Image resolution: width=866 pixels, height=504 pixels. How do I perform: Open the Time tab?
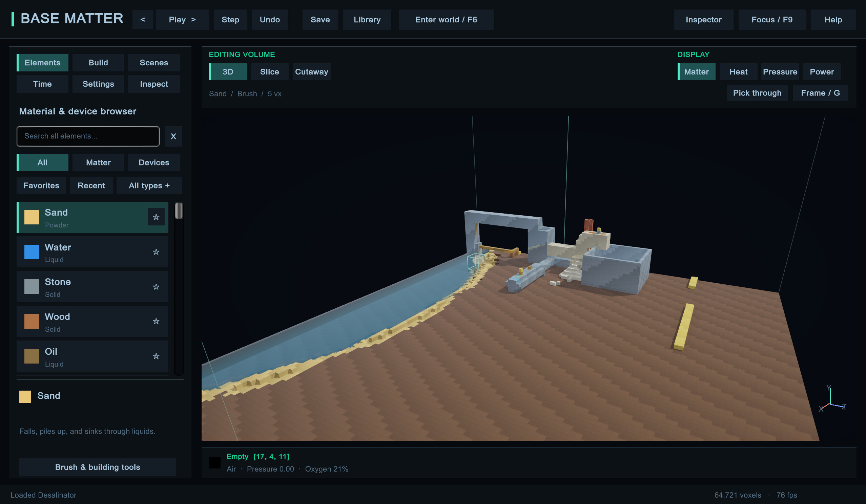[x=42, y=84]
